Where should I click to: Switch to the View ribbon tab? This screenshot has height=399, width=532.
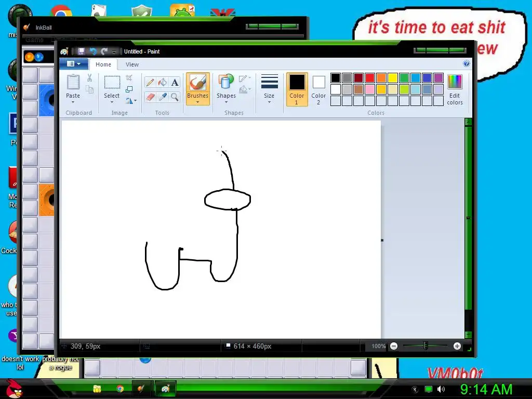click(x=132, y=64)
